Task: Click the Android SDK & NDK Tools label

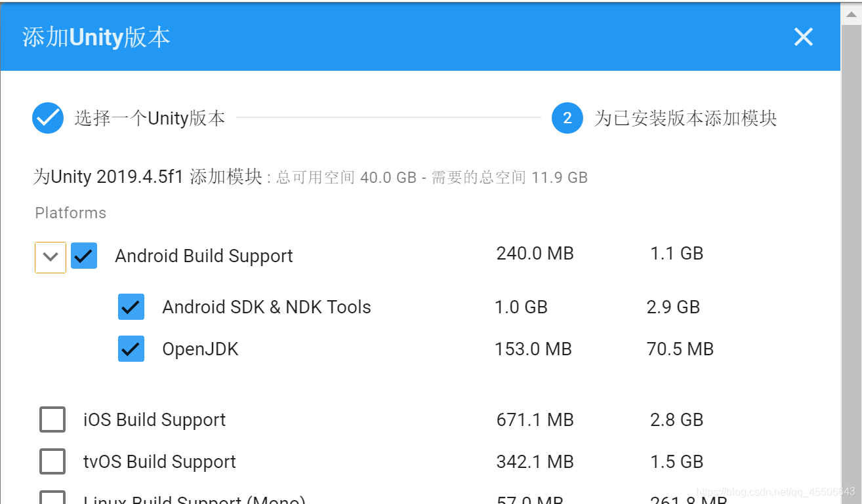Action: pos(267,307)
